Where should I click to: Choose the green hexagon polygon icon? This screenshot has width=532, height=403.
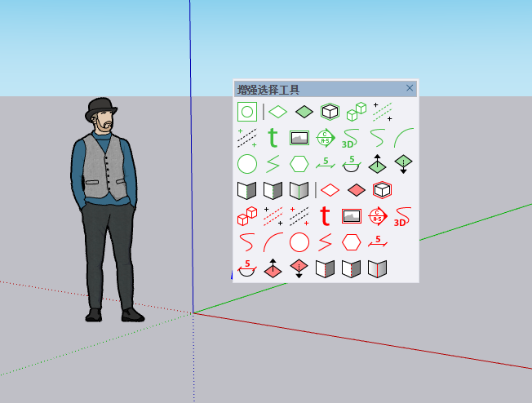pyautogui.click(x=299, y=164)
